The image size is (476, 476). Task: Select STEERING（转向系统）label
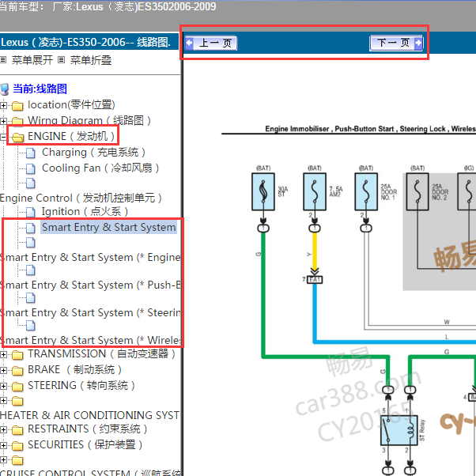click(81, 385)
